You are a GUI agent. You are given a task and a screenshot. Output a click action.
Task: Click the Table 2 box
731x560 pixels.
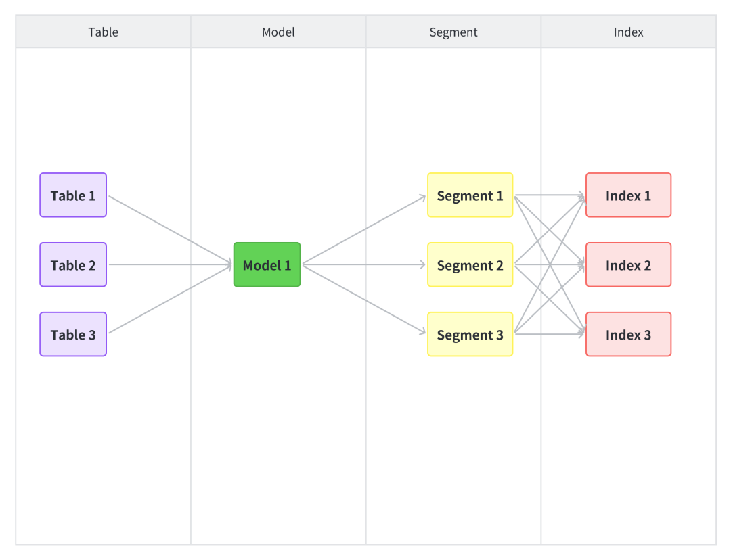tap(73, 265)
